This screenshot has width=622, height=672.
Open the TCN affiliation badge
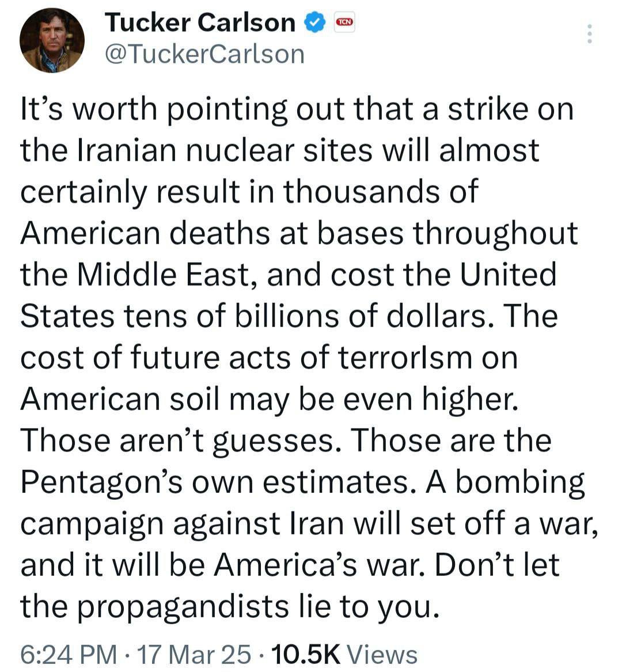coord(344,21)
